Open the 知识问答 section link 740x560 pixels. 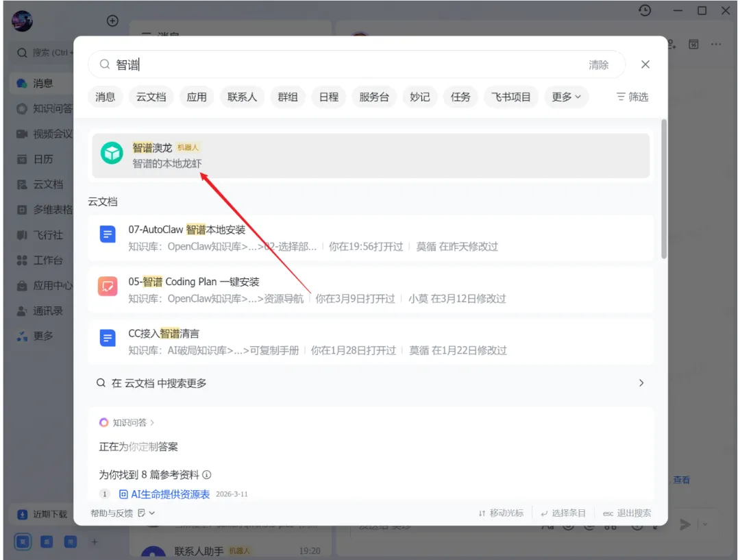coord(127,422)
